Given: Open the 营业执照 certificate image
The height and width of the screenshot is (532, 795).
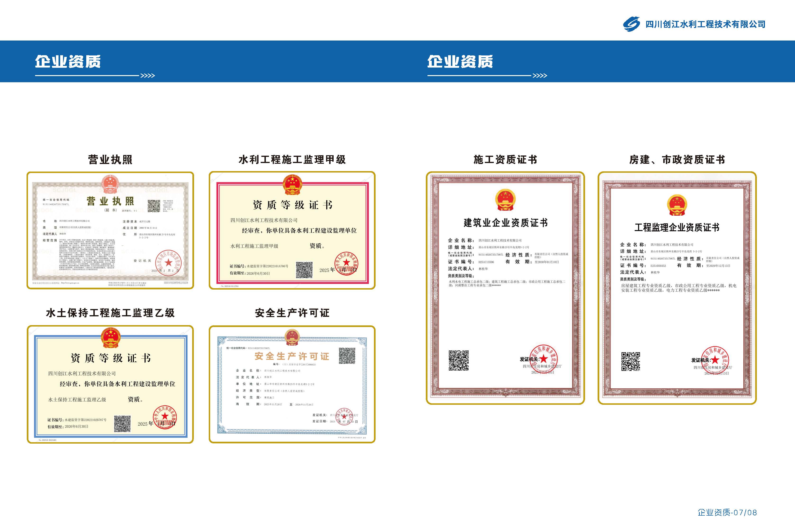Looking at the screenshot, I should [110, 230].
